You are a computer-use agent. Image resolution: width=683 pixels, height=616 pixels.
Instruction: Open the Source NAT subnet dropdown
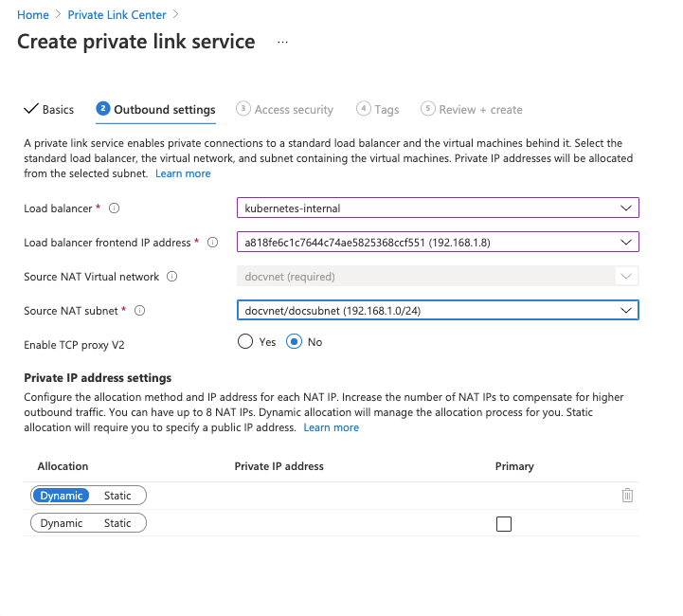(438, 310)
